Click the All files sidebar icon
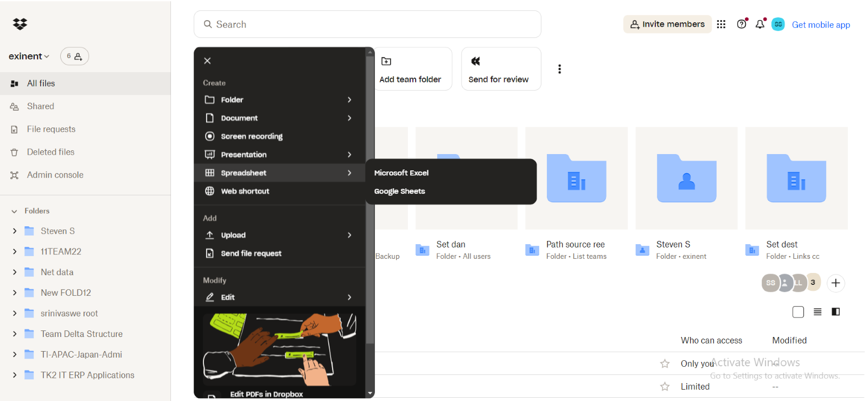This screenshot has height=401, width=868. pos(15,84)
